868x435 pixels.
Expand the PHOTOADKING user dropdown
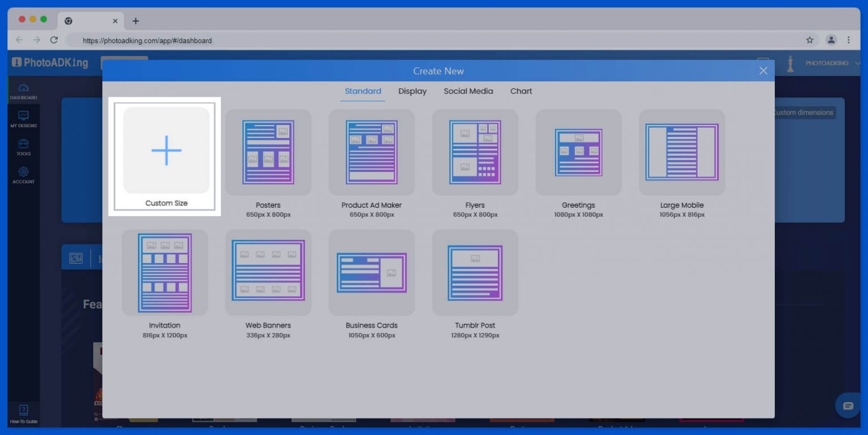click(832, 63)
